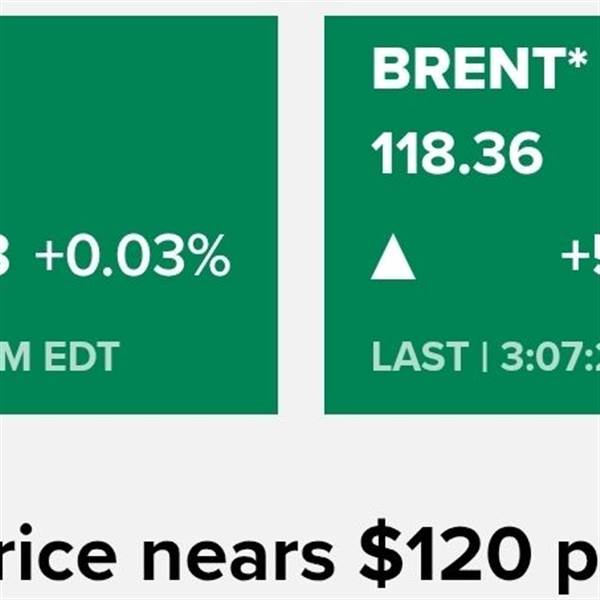Open the headline mentioning $120

pos(300,560)
